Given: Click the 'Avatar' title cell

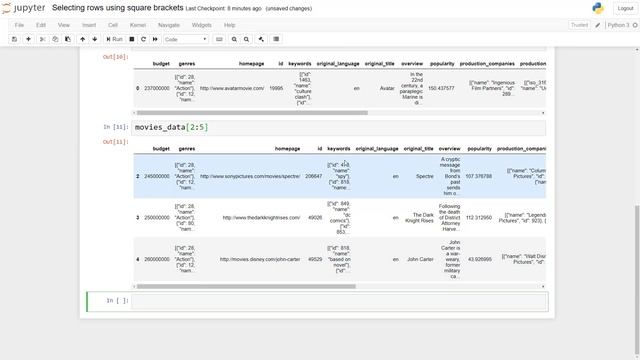Looking at the screenshot, I should (x=387, y=88).
